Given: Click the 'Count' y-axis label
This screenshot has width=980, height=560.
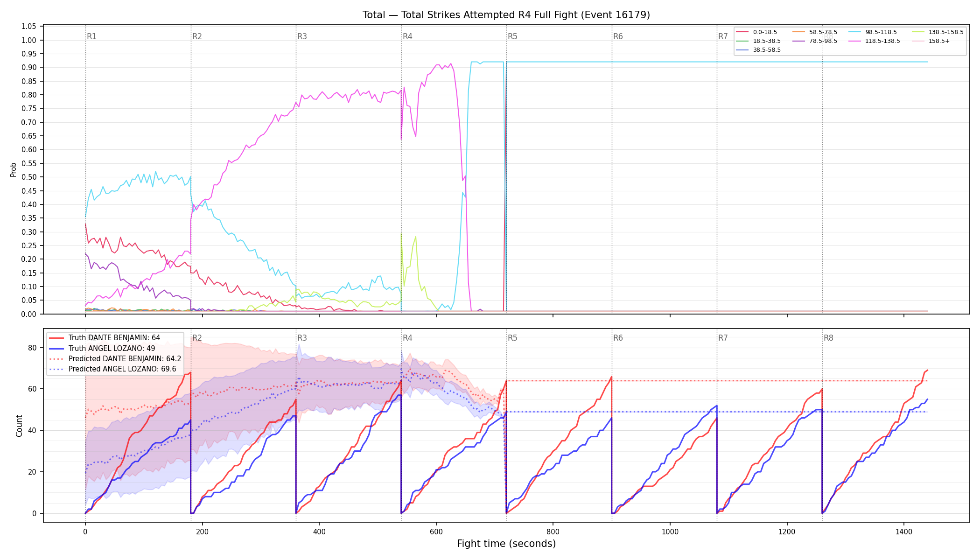Looking at the screenshot, I should [x=19, y=426].
